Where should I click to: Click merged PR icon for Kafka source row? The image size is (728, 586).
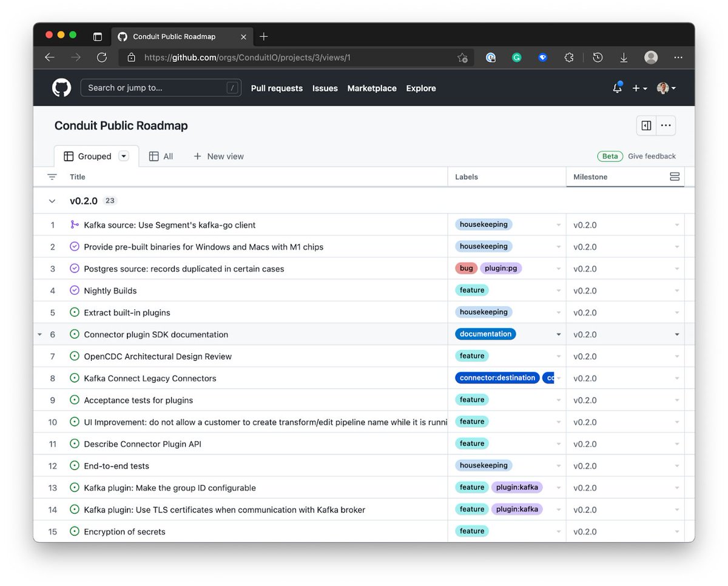click(x=75, y=224)
